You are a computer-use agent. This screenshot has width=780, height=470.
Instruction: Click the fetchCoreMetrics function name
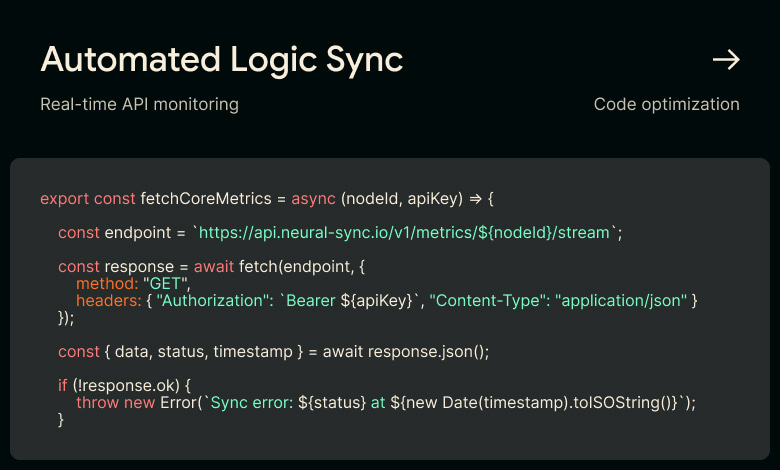pos(206,198)
